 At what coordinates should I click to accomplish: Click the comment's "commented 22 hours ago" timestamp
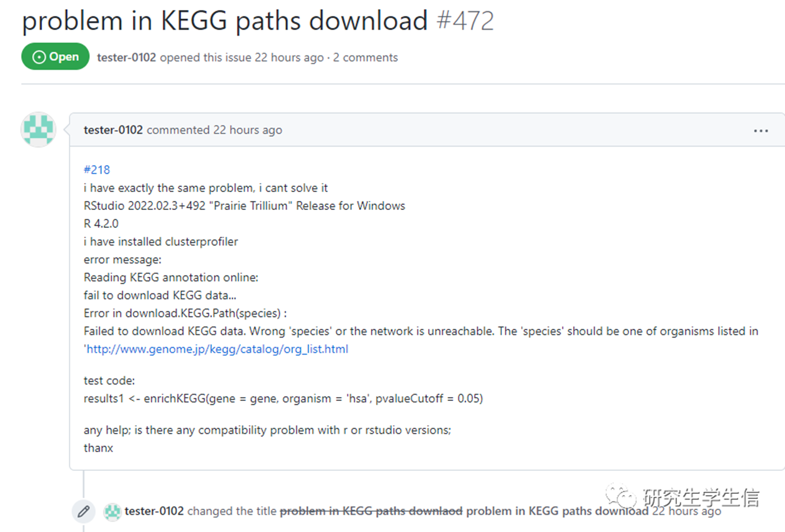click(215, 130)
